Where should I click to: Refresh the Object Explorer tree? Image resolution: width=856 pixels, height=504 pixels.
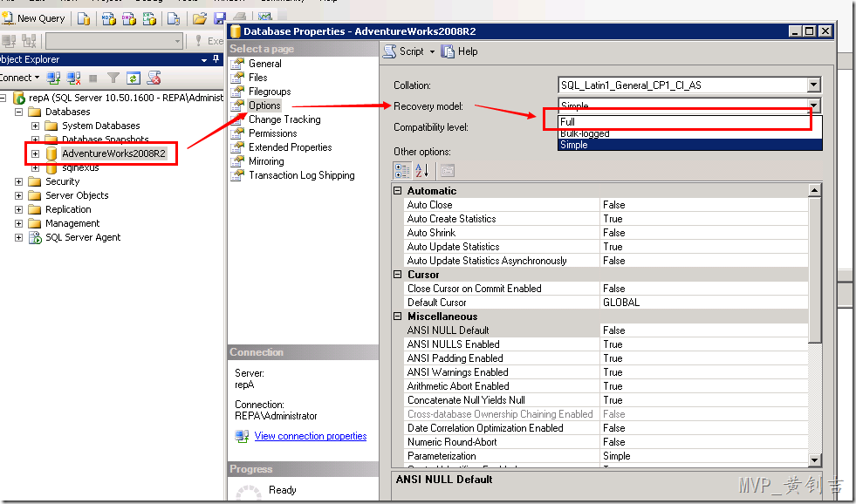pyautogui.click(x=134, y=78)
